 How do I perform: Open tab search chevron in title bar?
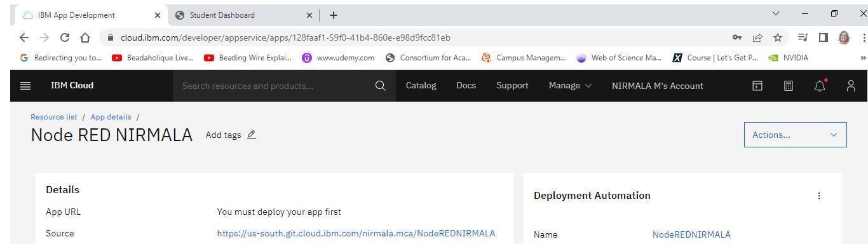775,13
